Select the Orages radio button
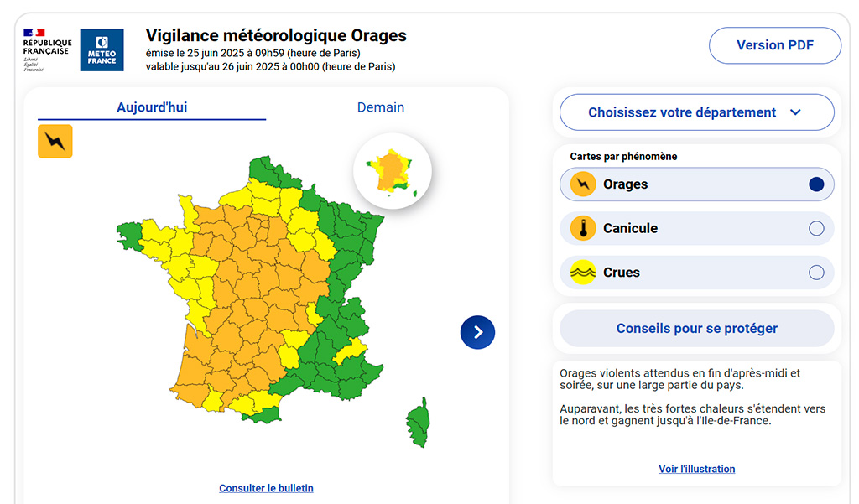This screenshot has width=859, height=504. click(816, 184)
